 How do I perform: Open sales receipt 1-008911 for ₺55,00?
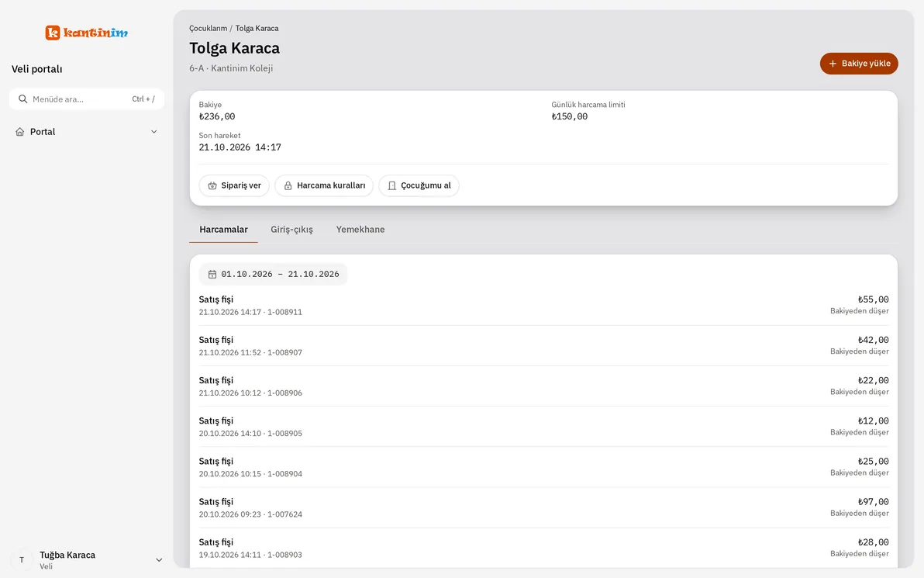pyautogui.click(x=543, y=306)
